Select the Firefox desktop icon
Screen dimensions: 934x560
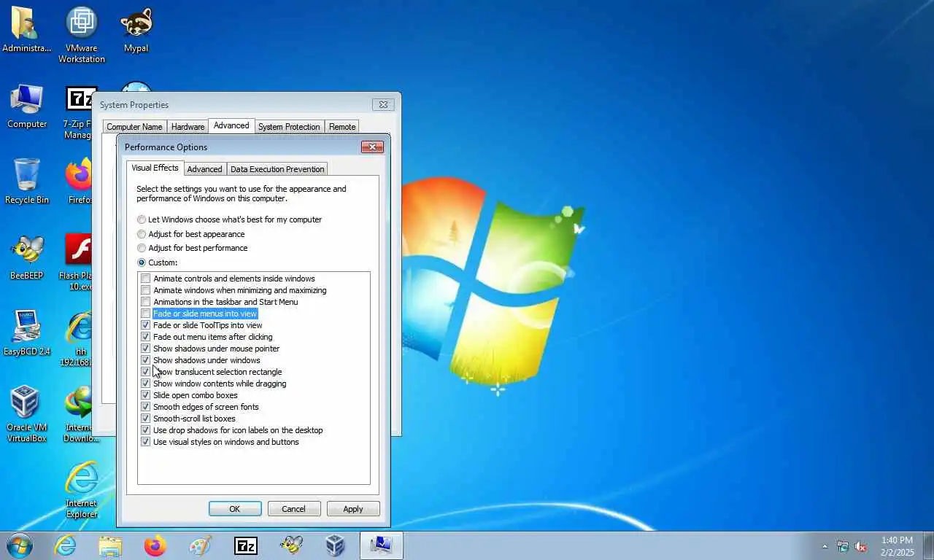click(x=79, y=181)
